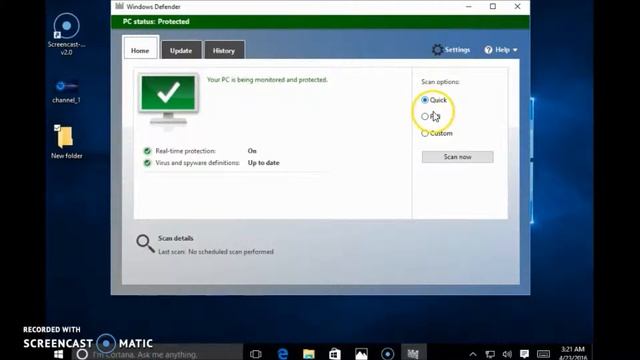Screen dimensions: 640x360
Task: Select the Home tab
Action: click(x=140, y=49)
